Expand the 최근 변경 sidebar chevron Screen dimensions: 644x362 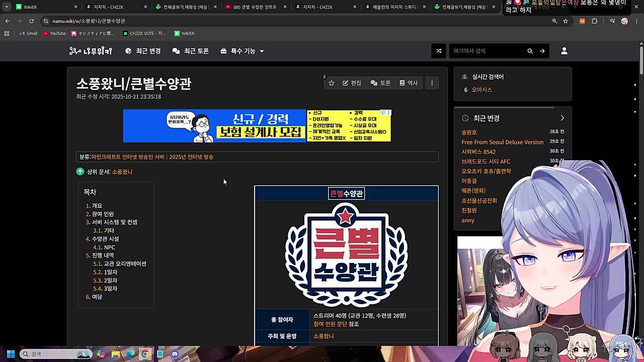(x=562, y=118)
